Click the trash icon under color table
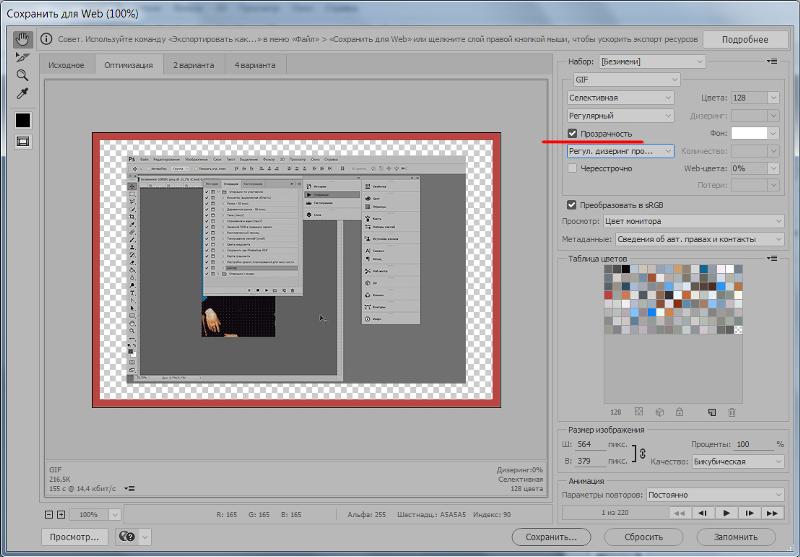Screen dimensions: 800x557 coord(731,411)
